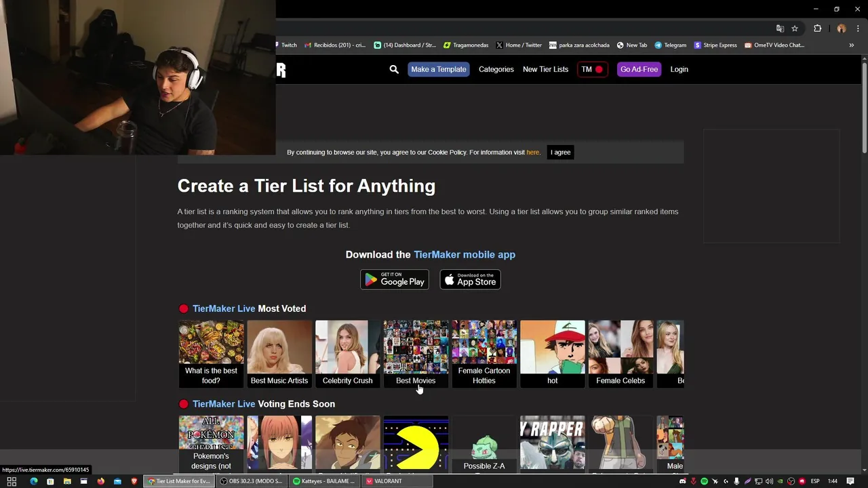Screen dimensions: 868x488
Task: Expand the bookmarks overflow chevron
Action: 851,45
